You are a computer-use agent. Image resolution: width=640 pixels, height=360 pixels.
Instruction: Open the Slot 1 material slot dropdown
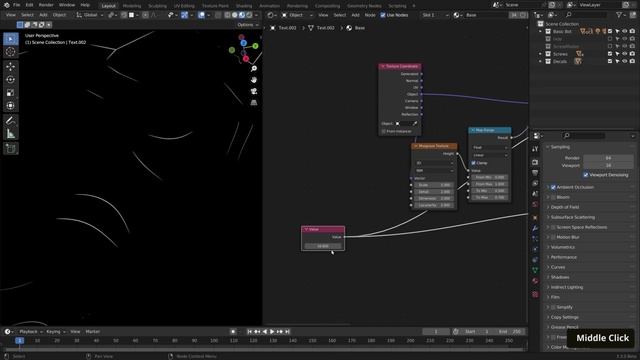point(435,15)
